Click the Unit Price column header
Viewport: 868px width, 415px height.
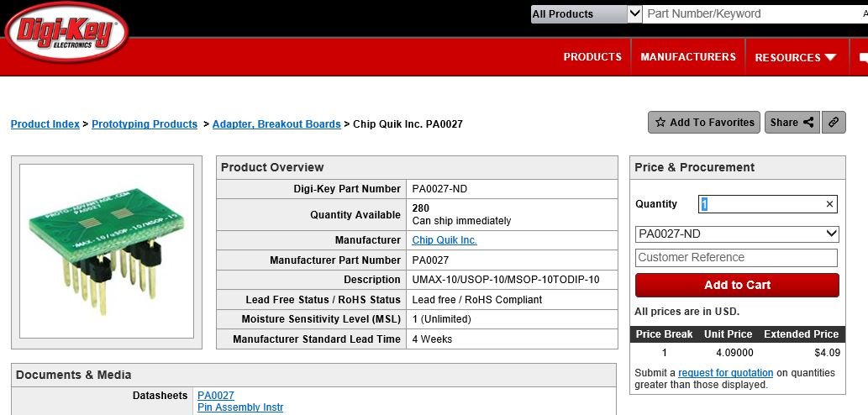point(728,334)
